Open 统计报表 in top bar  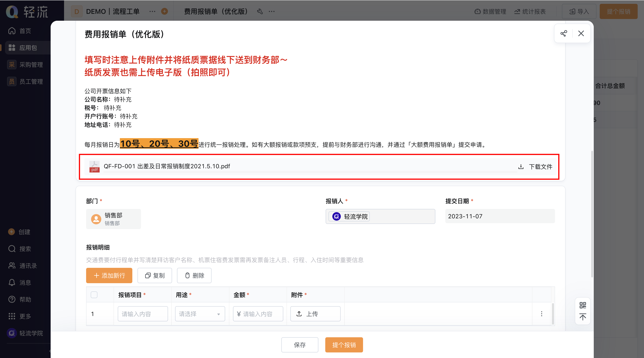coord(530,12)
